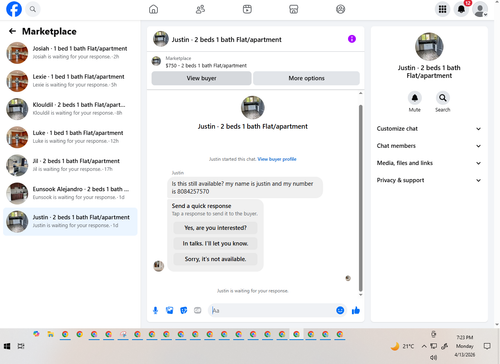Screen dimensions: 500x364
Task: Open the Video tab icon
Action: 247,9
